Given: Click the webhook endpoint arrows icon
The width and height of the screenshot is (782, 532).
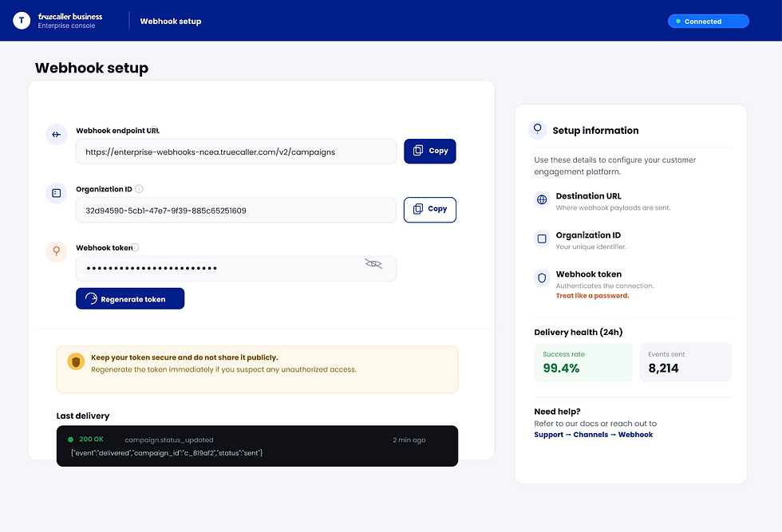Looking at the screenshot, I should [x=57, y=135].
